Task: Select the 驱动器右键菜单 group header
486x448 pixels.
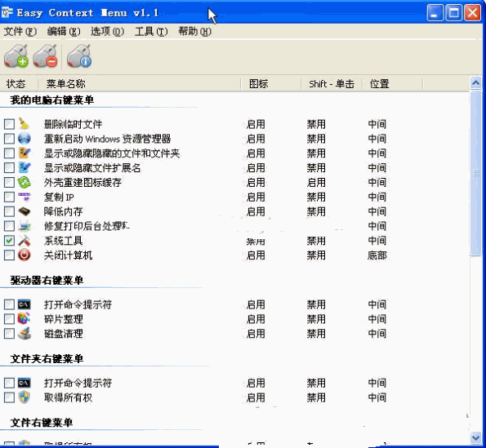Action: (47, 281)
